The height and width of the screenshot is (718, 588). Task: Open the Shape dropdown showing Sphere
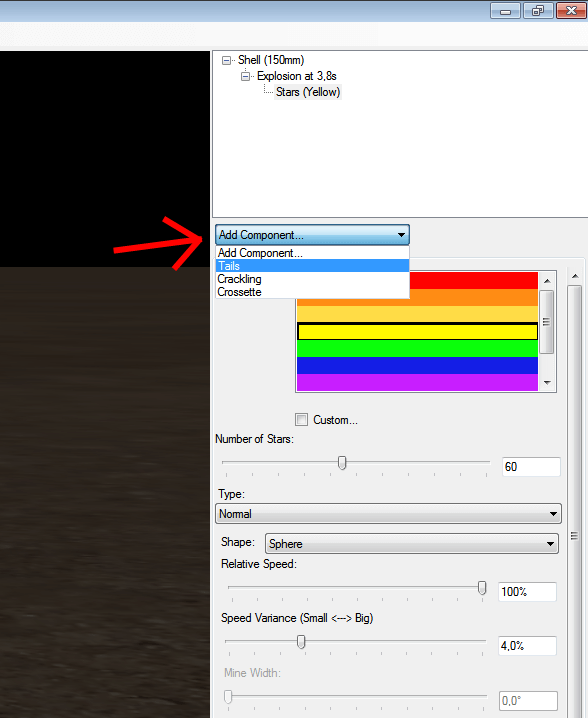pyautogui.click(x=412, y=544)
